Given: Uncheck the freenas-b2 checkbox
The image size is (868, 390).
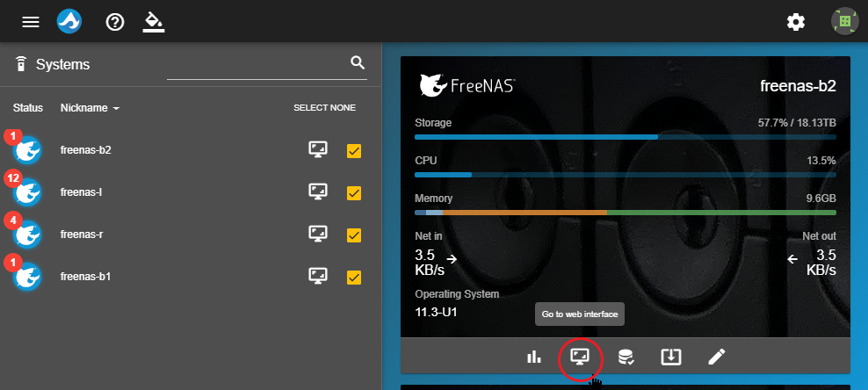Looking at the screenshot, I should tap(354, 151).
